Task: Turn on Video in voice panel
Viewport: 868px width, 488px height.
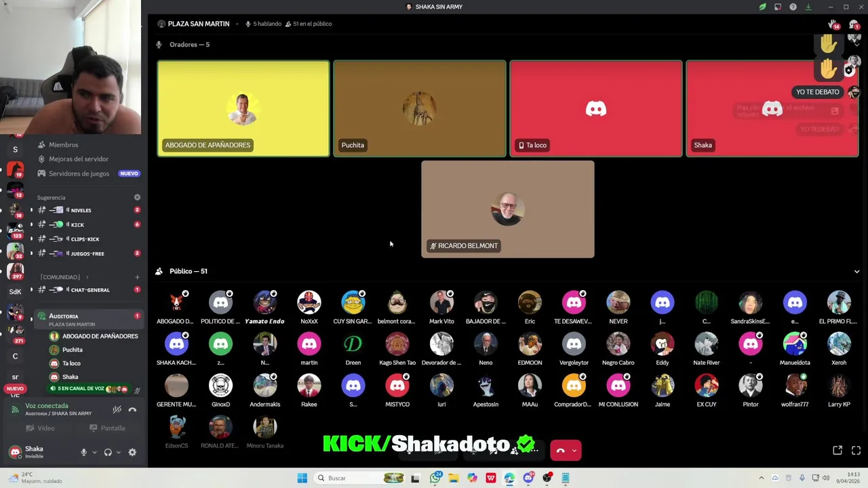Action: (x=41, y=428)
